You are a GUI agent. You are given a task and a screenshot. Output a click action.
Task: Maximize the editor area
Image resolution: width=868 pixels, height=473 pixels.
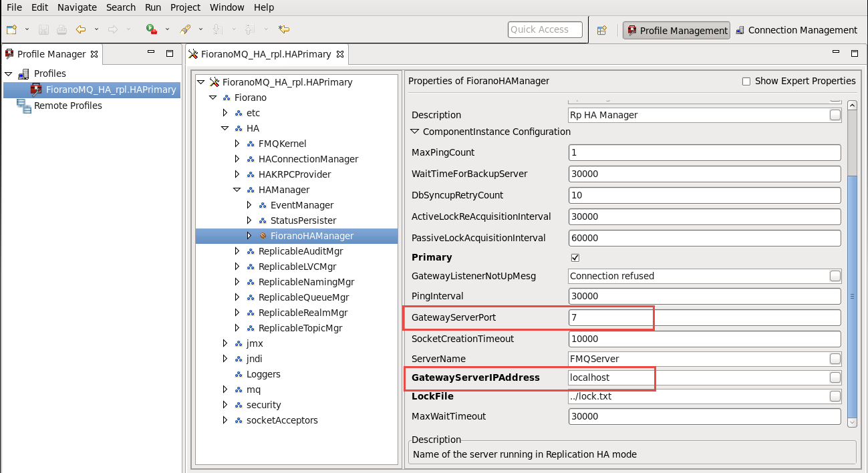click(x=854, y=53)
